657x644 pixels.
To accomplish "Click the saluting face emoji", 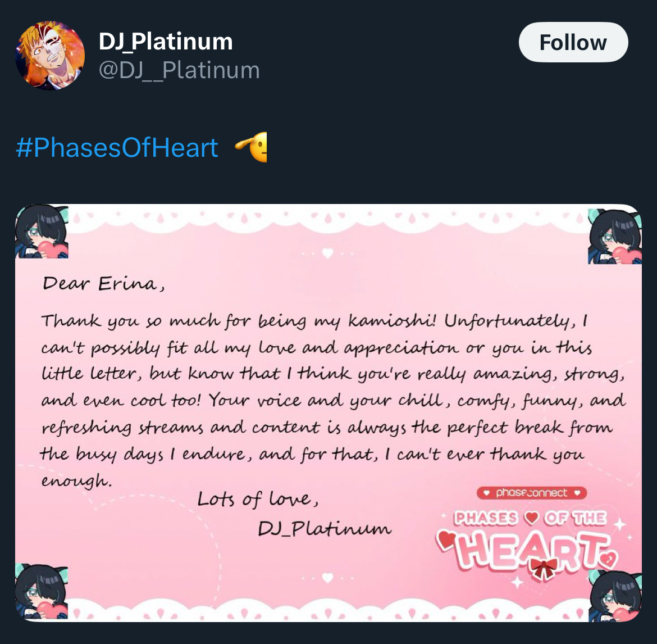I will 252,147.
